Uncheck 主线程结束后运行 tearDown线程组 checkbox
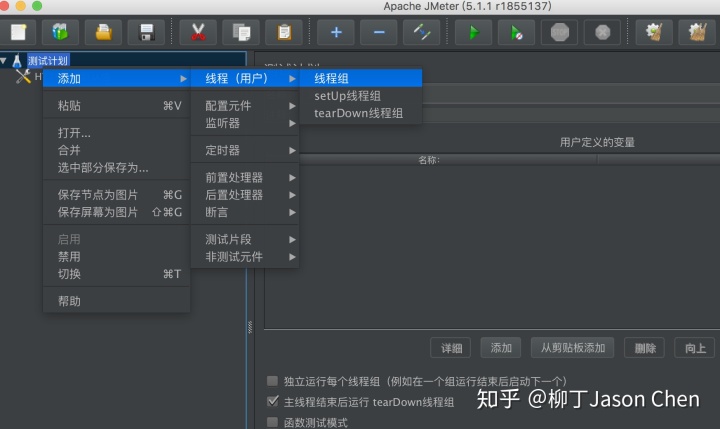This screenshot has height=429, width=720. pos(272,401)
